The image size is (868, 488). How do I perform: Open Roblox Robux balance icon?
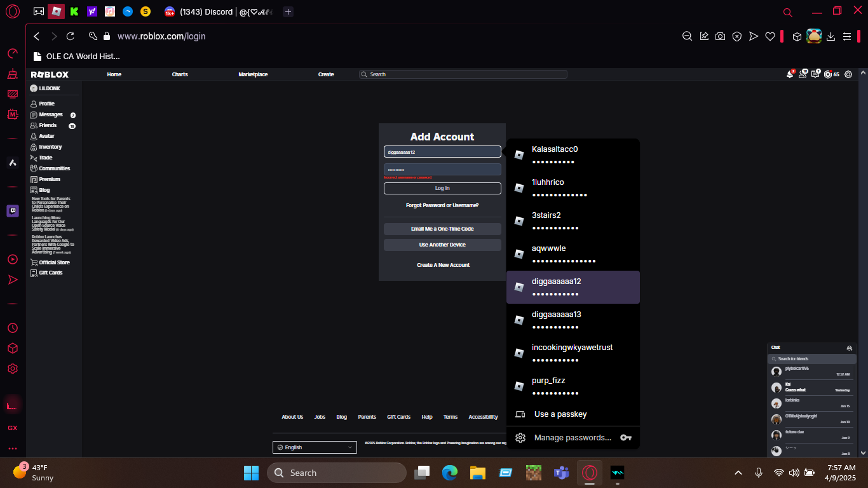828,74
